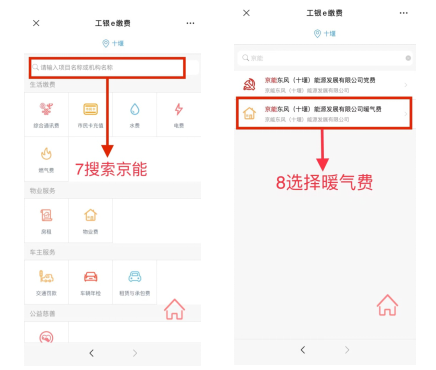436x370 pixels.
Task: Click the 生活缴费 section header
Action: (x=42, y=85)
